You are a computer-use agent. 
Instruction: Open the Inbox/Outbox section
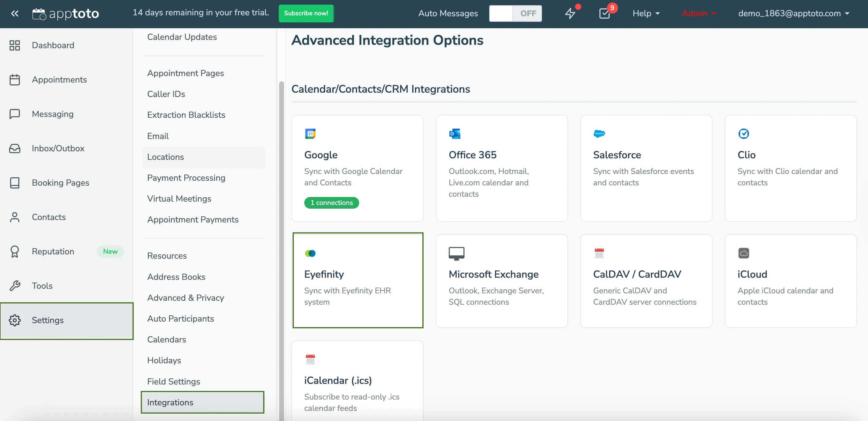(x=58, y=148)
